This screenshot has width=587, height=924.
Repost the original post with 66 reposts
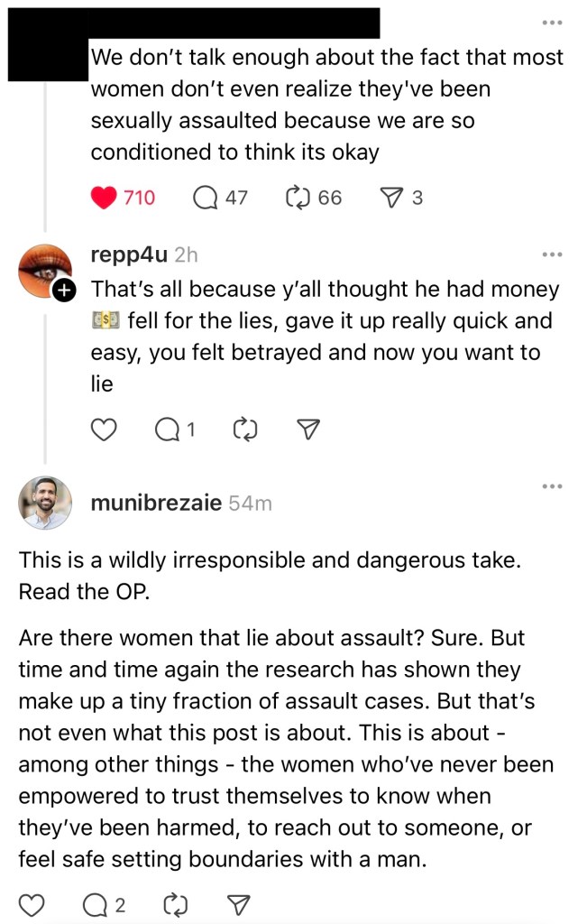click(298, 198)
